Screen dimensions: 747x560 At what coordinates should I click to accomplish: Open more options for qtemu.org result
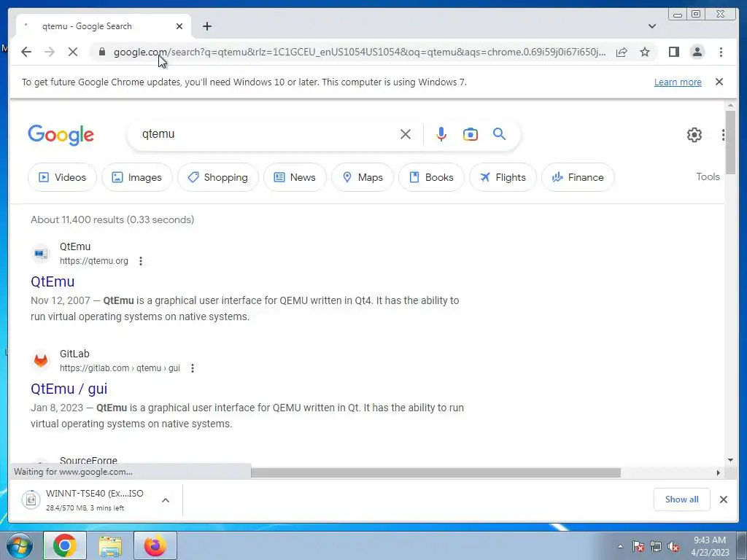coord(141,261)
